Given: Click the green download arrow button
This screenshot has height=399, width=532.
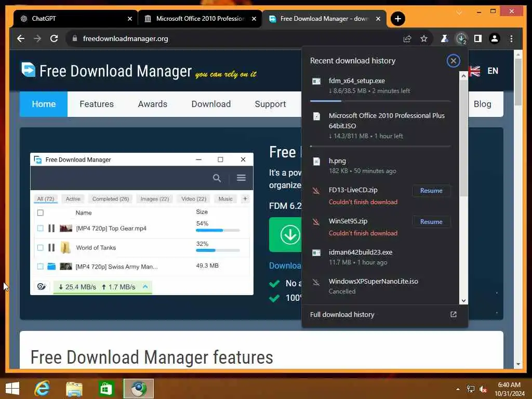Looking at the screenshot, I should [286, 235].
